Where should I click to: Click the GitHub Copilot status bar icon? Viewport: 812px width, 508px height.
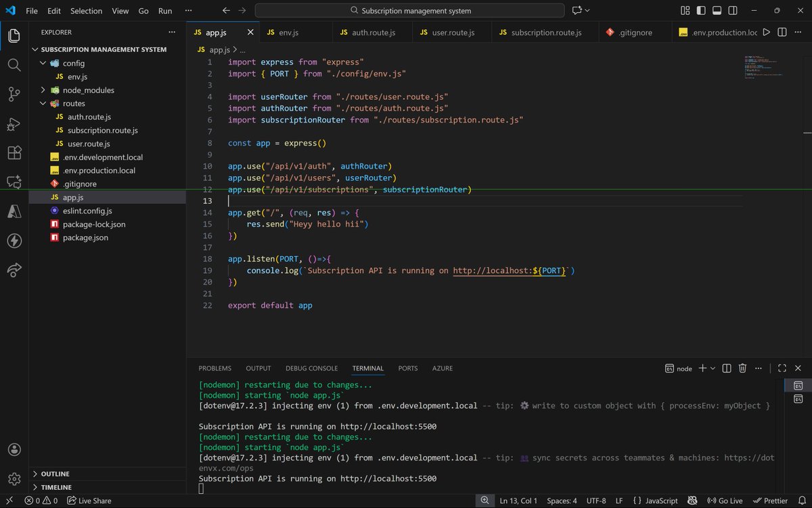pyautogui.click(x=692, y=501)
